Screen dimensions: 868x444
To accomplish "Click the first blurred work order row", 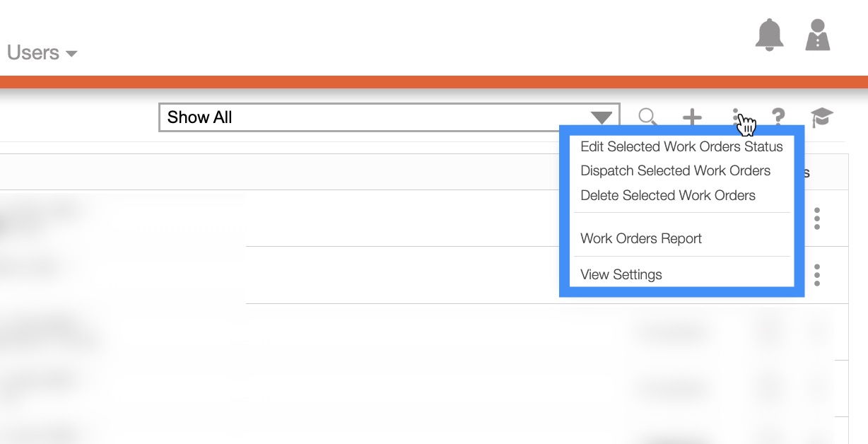I will pos(283,218).
